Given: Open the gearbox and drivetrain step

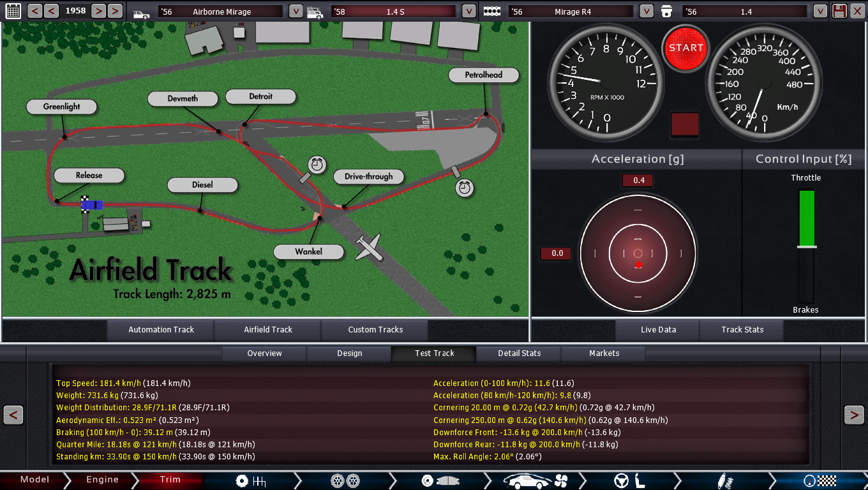Looking at the screenshot, I should (x=250, y=480).
